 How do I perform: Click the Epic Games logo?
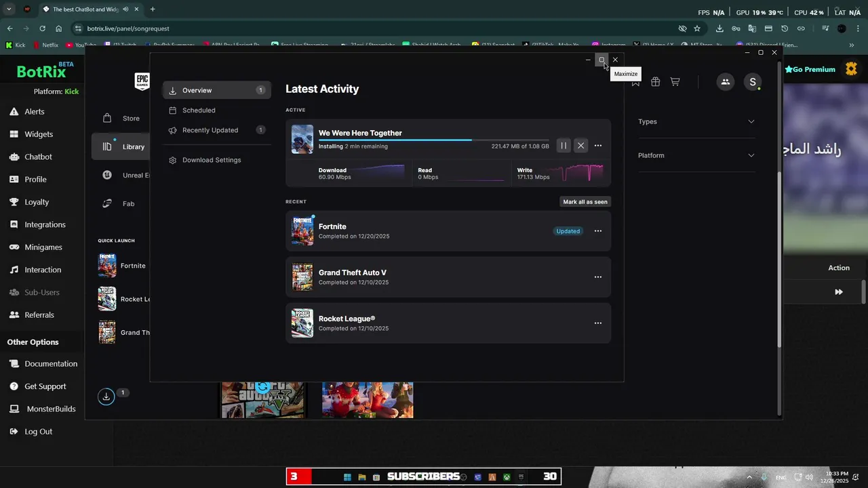pos(142,81)
